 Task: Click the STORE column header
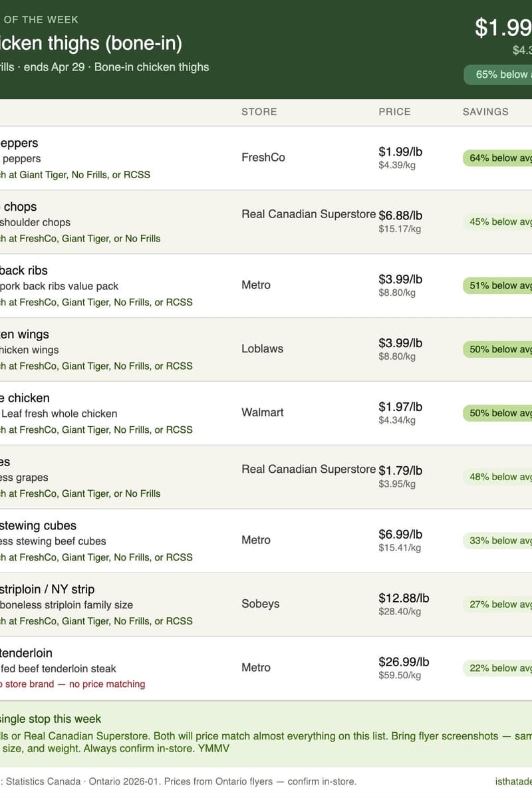coord(259,112)
